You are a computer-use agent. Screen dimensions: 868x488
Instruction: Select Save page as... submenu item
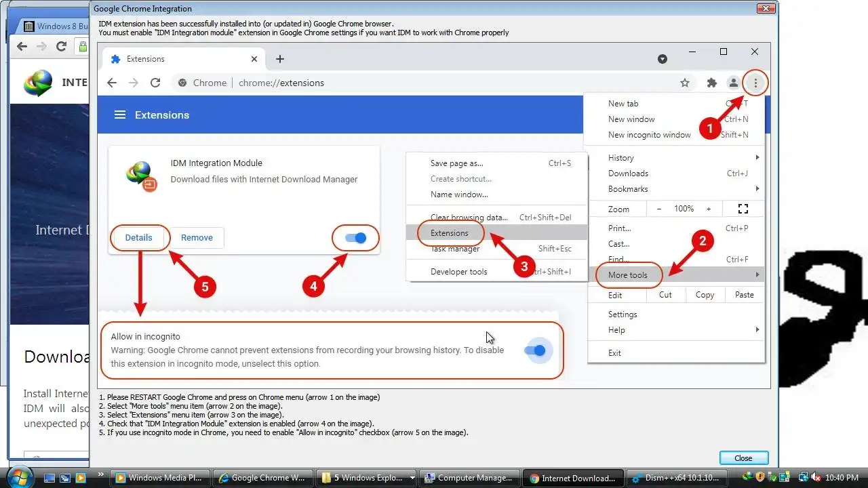(496, 163)
